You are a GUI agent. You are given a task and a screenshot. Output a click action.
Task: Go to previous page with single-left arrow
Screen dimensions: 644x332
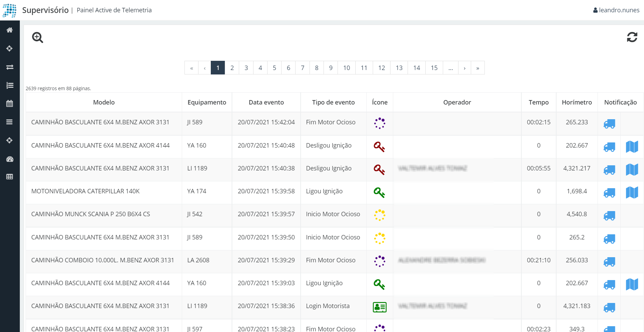(205, 68)
